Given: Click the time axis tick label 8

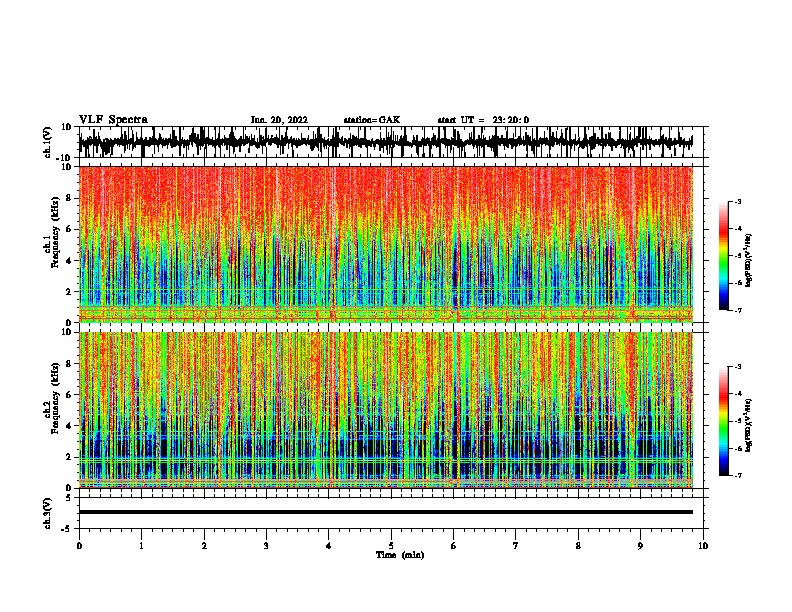Looking at the screenshot, I should (578, 545).
